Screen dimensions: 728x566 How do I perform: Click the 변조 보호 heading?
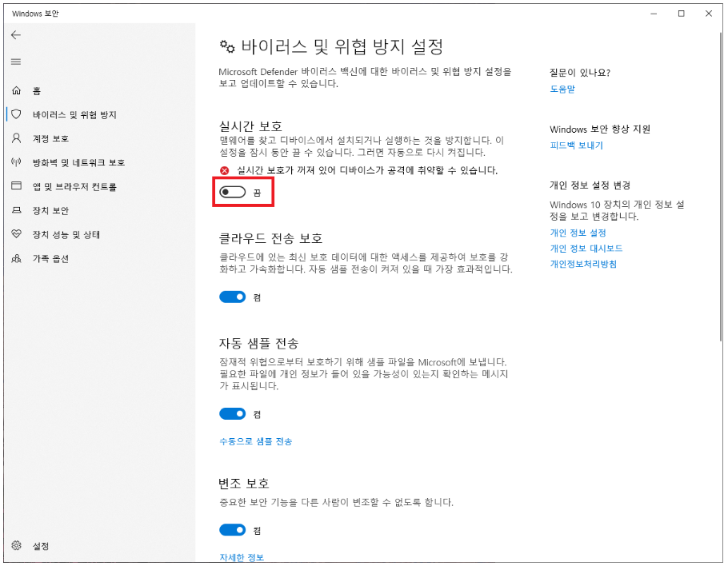click(x=244, y=484)
